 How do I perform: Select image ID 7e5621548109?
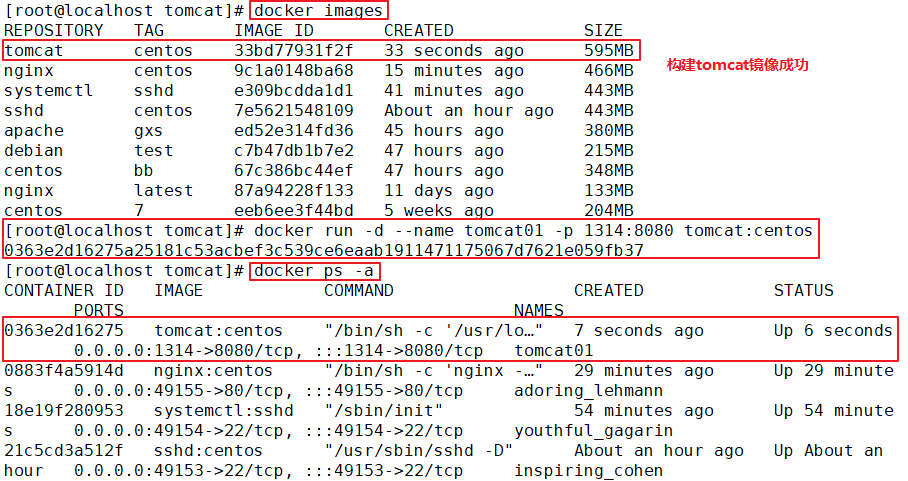click(x=294, y=111)
